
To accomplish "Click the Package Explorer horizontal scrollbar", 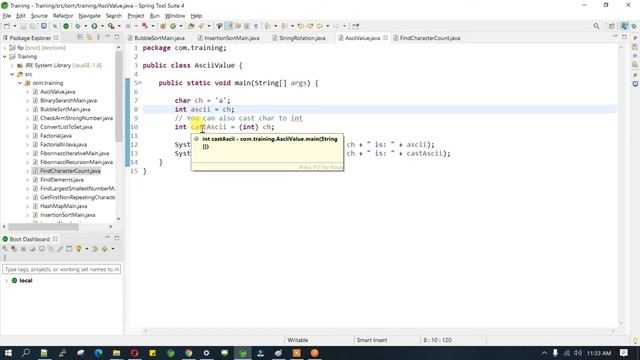I will click(x=43, y=227).
